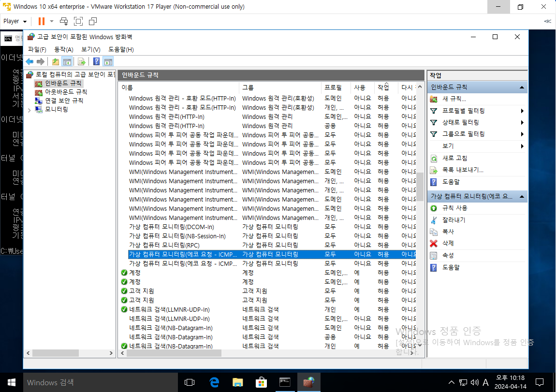Open the 도움말(H) menu
The height and width of the screenshot is (392, 556).
pyautogui.click(x=121, y=49)
